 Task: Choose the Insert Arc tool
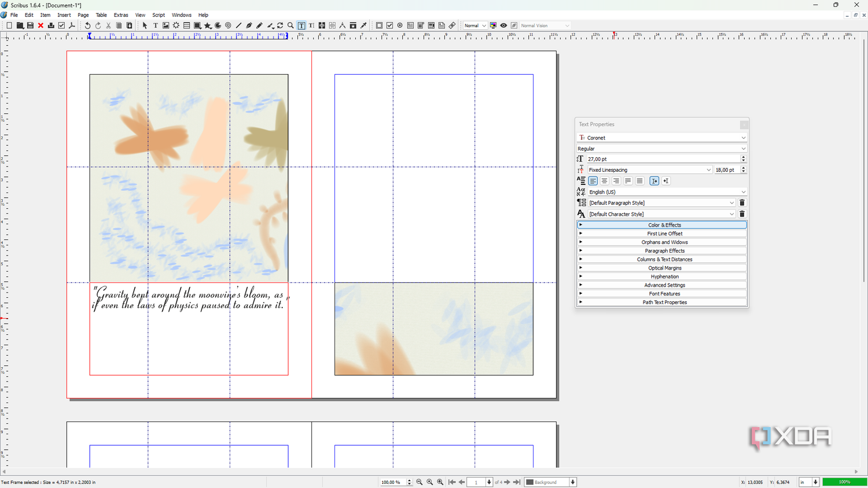218,25
